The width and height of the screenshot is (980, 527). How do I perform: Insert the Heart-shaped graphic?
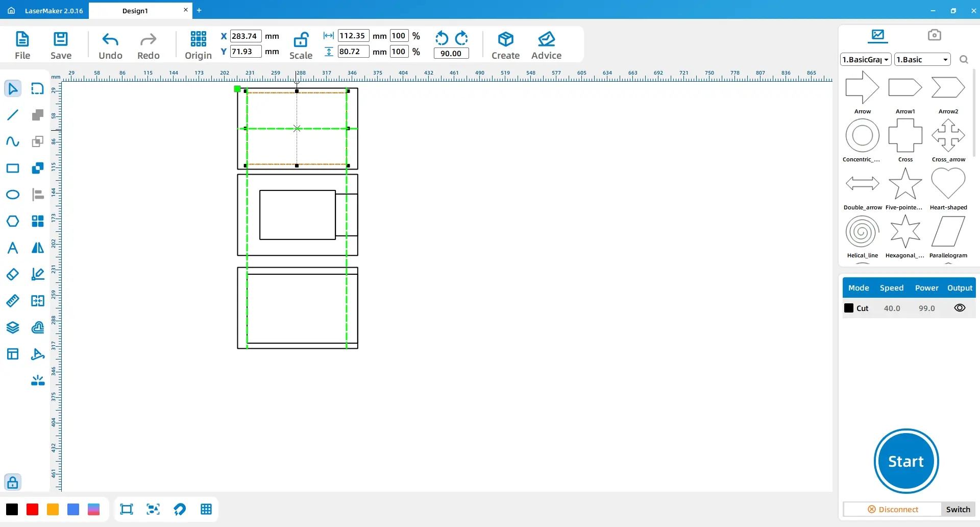(948, 188)
